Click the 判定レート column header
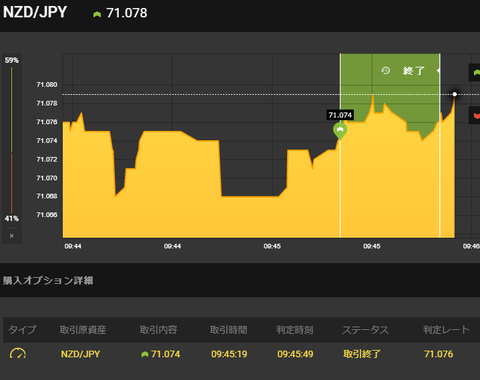The image size is (480, 380). [446, 330]
